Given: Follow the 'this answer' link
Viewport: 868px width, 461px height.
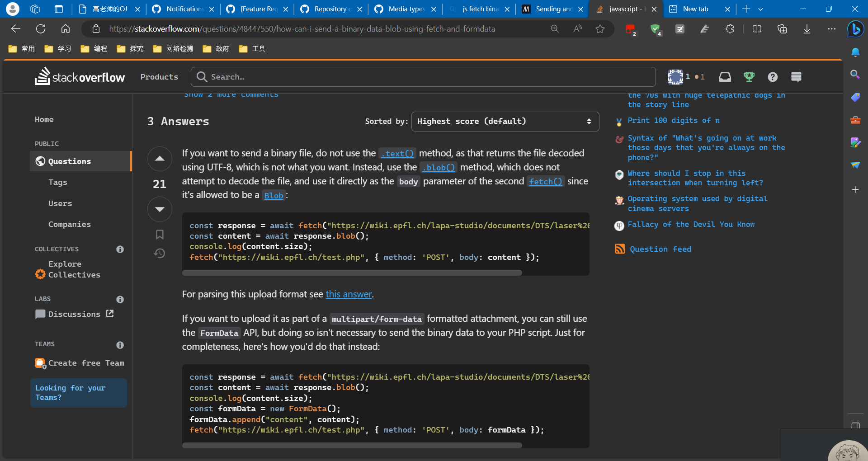Looking at the screenshot, I should pyautogui.click(x=348, y=294).
